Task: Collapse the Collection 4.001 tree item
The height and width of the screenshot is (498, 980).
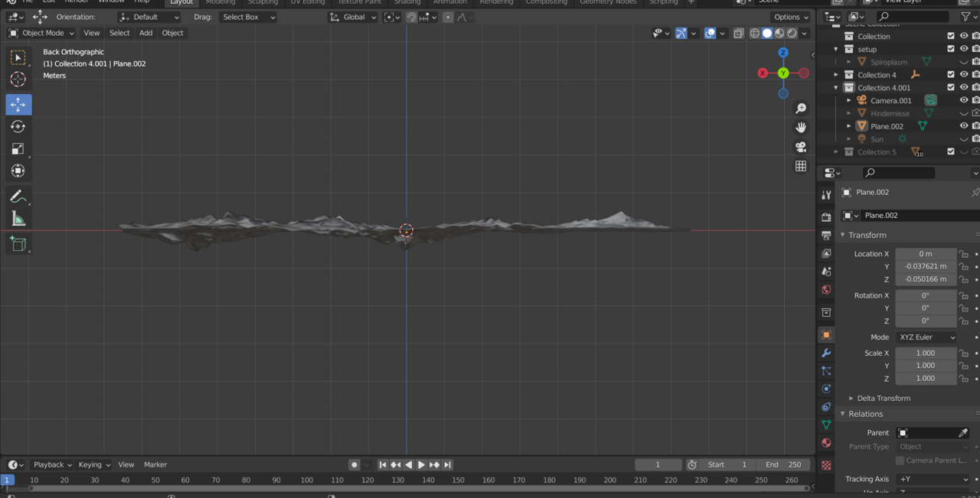Action: pyautogui.click(x=836, y=87)
